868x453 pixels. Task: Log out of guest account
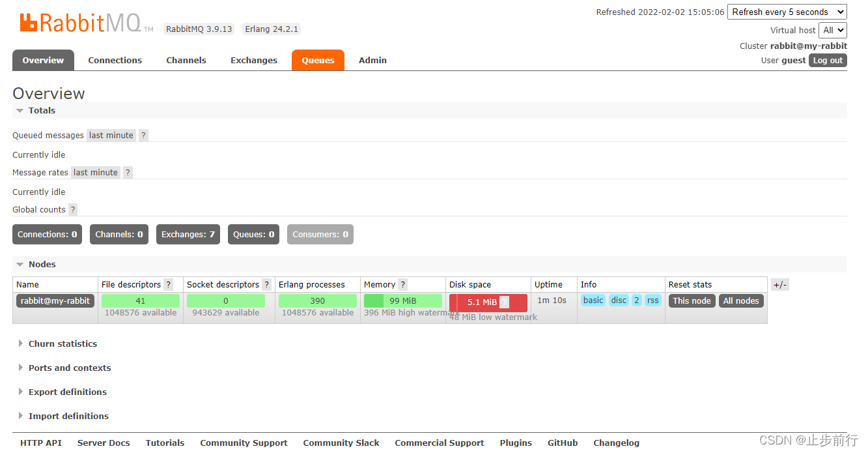pyautogui.click(x=828, y=60)
